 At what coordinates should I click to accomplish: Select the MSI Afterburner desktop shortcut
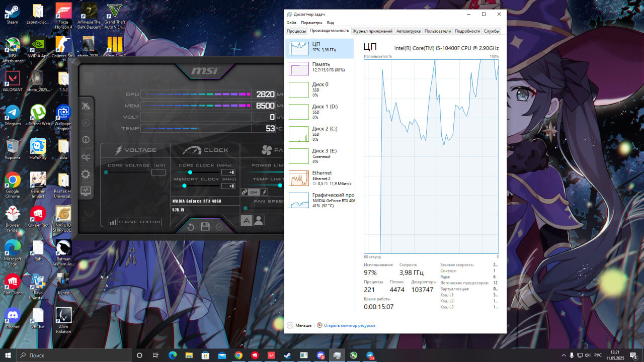tap(13, 50)
